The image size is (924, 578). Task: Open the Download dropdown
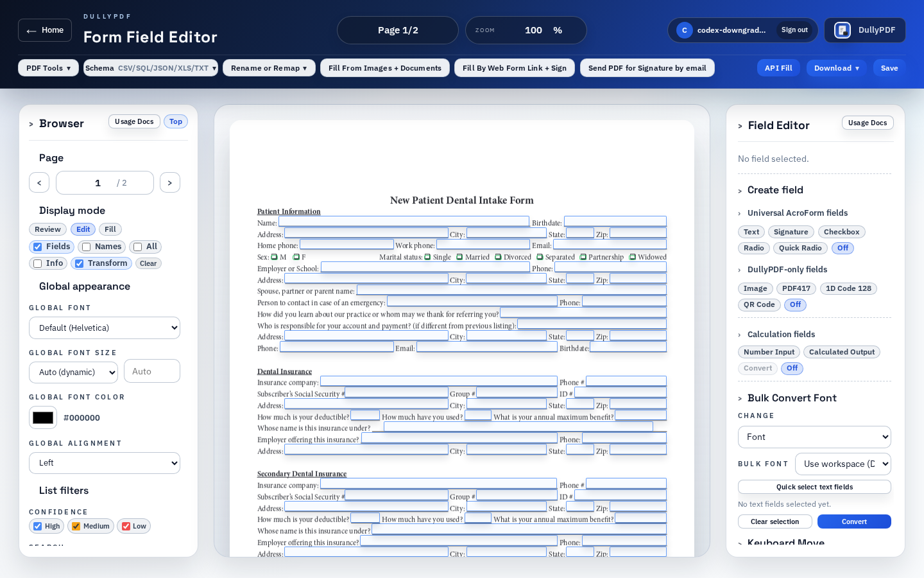click(x=836, y=68)
